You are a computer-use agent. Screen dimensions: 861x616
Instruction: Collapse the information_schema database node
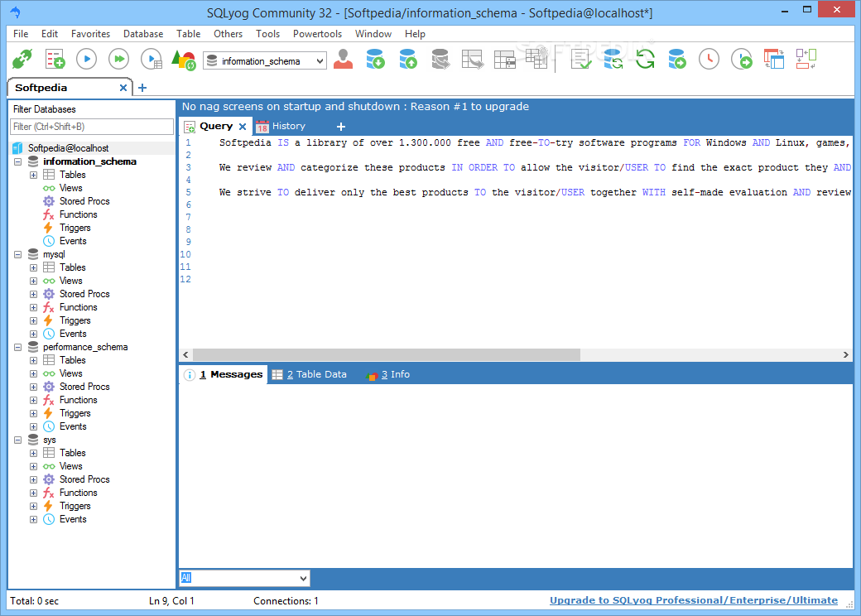pyautogui.click(x=18, y=162)
